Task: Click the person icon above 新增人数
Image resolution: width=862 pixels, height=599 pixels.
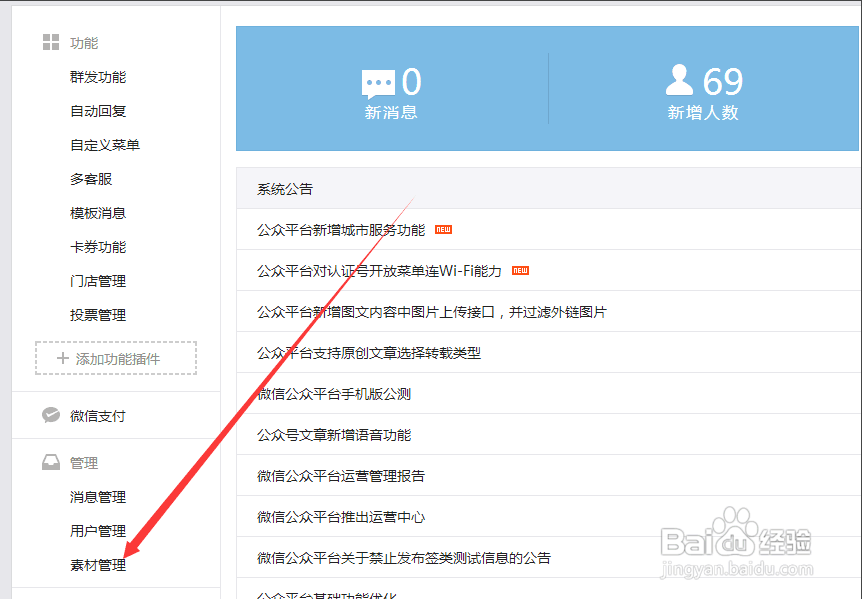Action: coord(680,80)
